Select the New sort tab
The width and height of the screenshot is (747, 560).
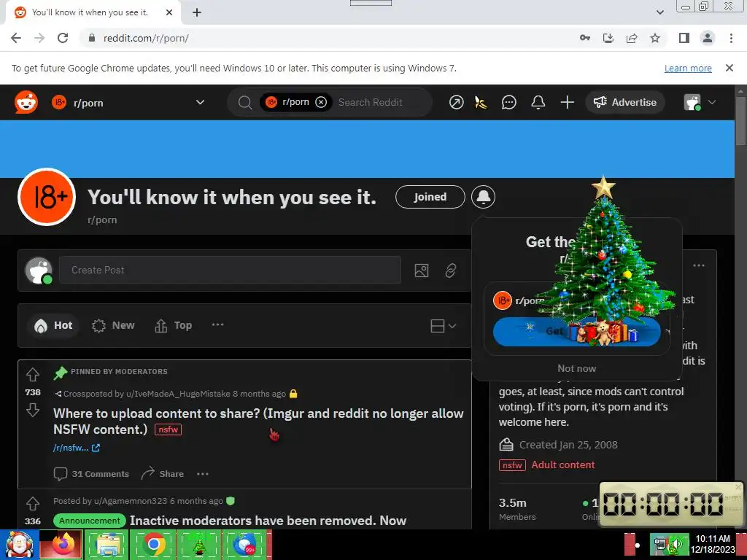[113, 326]
